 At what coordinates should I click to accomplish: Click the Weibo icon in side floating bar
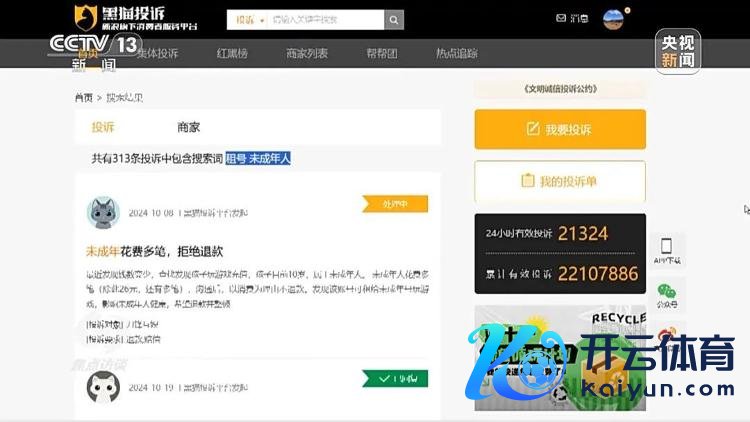[667, 335]
